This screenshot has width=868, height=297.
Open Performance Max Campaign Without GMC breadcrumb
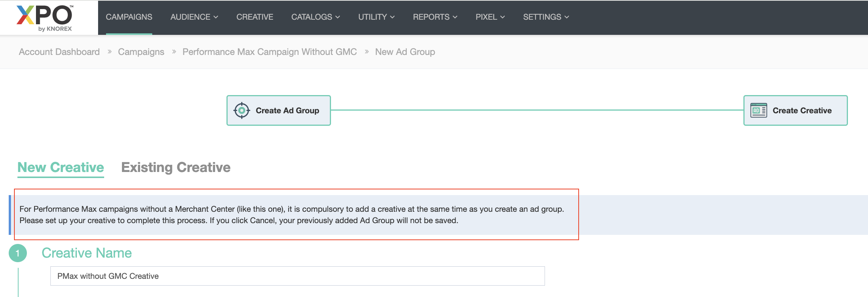pos(270,52)
